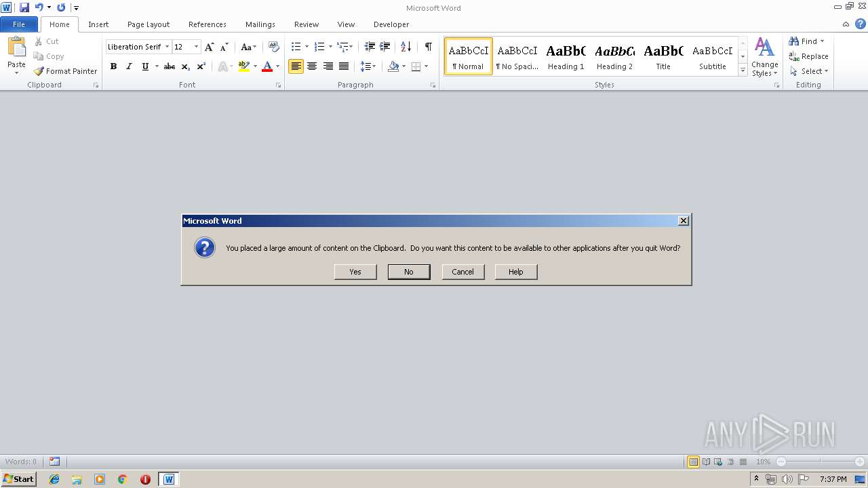The height and width of the screenshot is (488, 868).
Task: Click the Multilevel List icon
Action: pyautogui.click(x=342, y=47)
